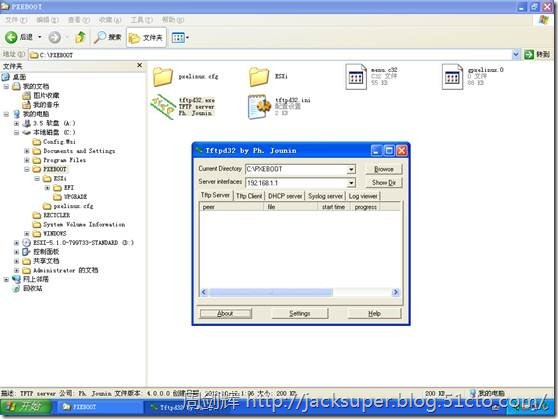Switch to the Tftp Client tab

click(x=249, y=196)
